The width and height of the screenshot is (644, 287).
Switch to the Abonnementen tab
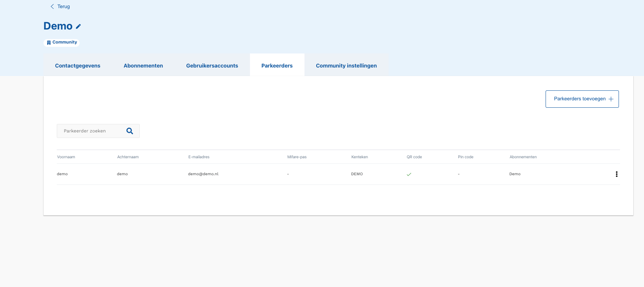click(x=143, y=66)
